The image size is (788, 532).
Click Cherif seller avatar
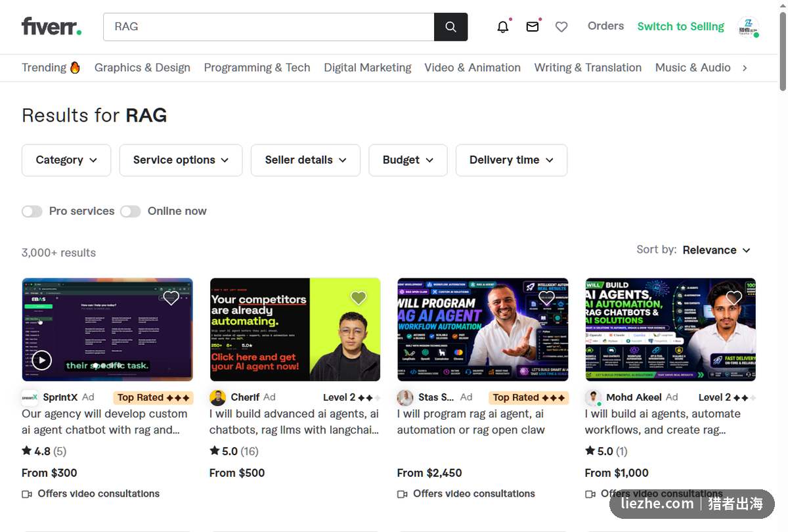pos(217,397)
